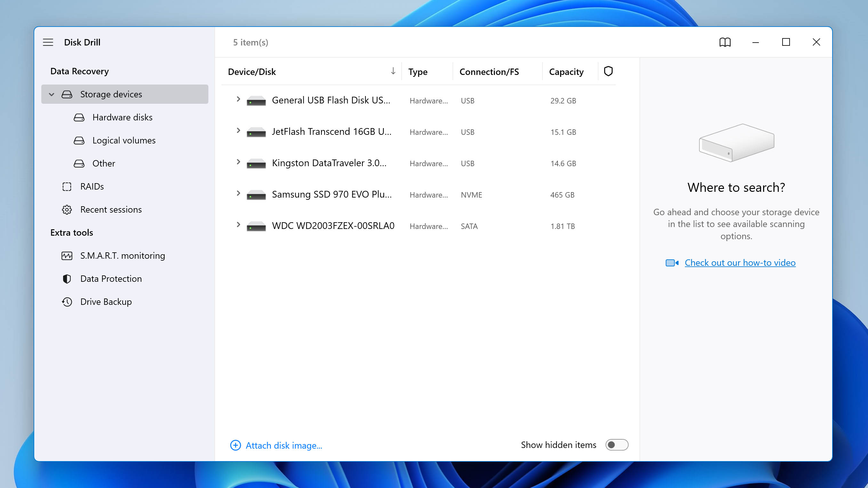The height and width of the screenshot is (488, 868).
Task: Sort by Capacity column header
Action: pyautogui.click(x=566, y=72)
